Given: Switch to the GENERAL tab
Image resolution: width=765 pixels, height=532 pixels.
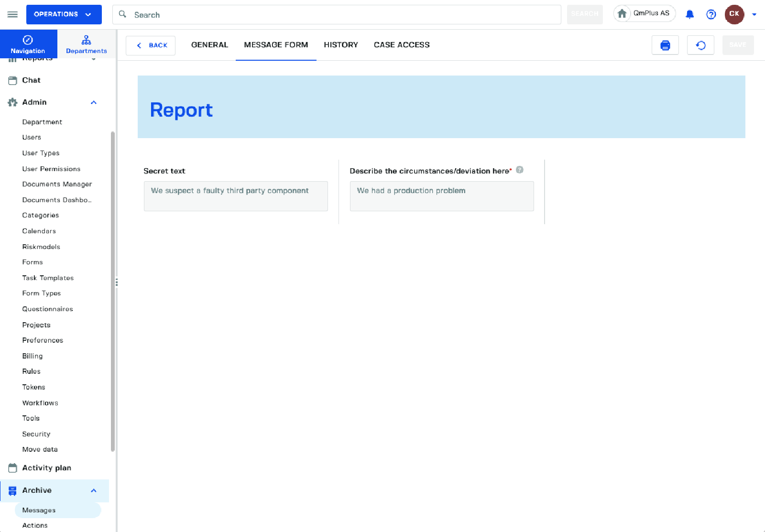Looking at the screenshot, I should (209, 45).
